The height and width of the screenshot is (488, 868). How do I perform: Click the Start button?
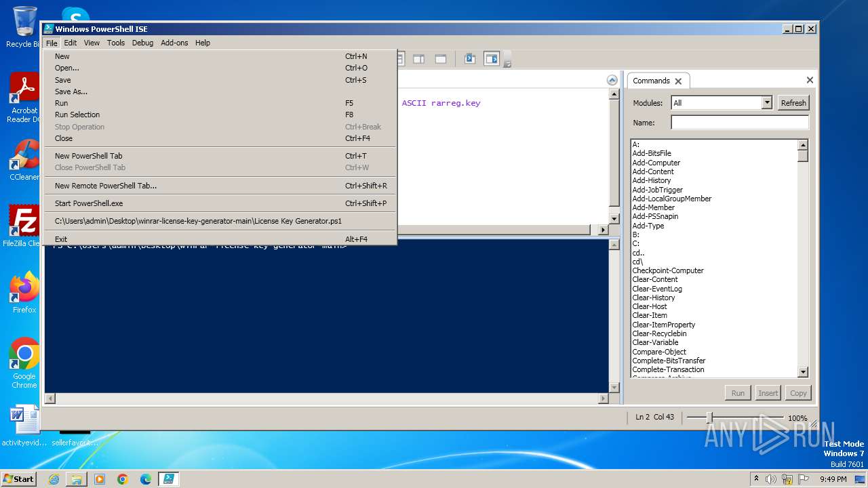[x=19, y=479]
